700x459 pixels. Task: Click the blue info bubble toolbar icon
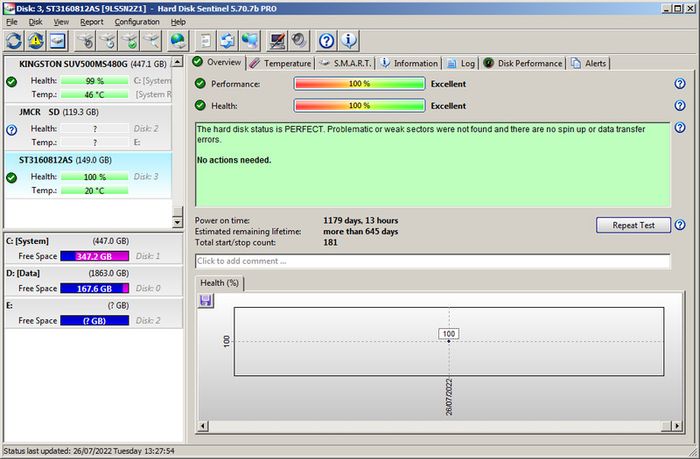tap(349, 41)
